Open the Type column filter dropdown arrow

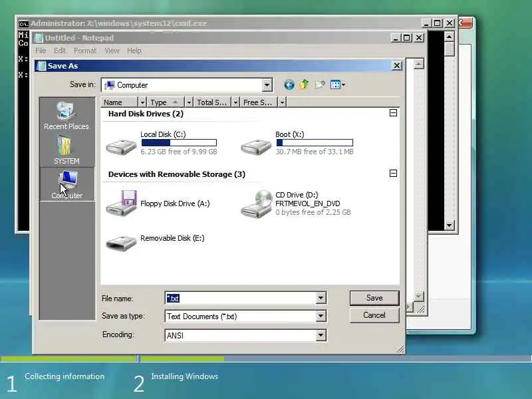point(189,102)
